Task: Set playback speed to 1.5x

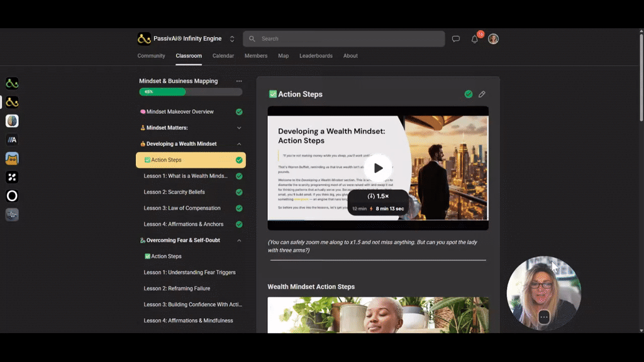Action: click(378, 196)
